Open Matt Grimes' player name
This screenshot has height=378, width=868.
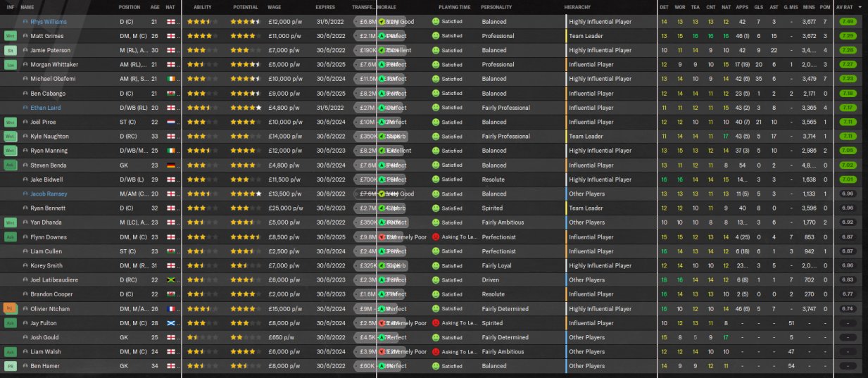coord(46,36)
